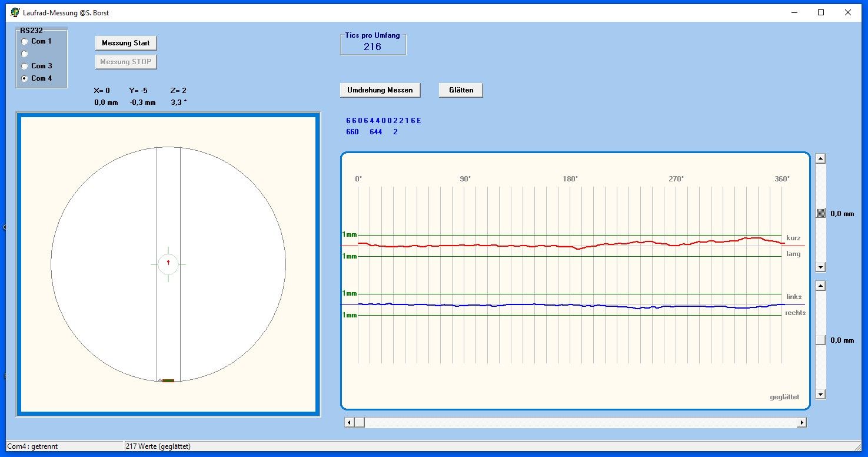
Task: Select the Com 1 radio button
Action: (25, 41)
